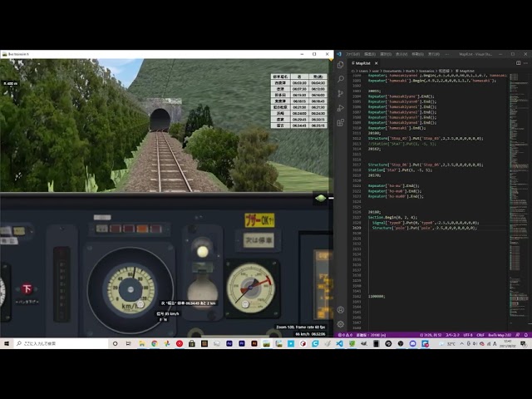Open the editor More Actions ellipsis
This screenshot has width=532, height=399.
pyautogui.click(x=525, y=63)
